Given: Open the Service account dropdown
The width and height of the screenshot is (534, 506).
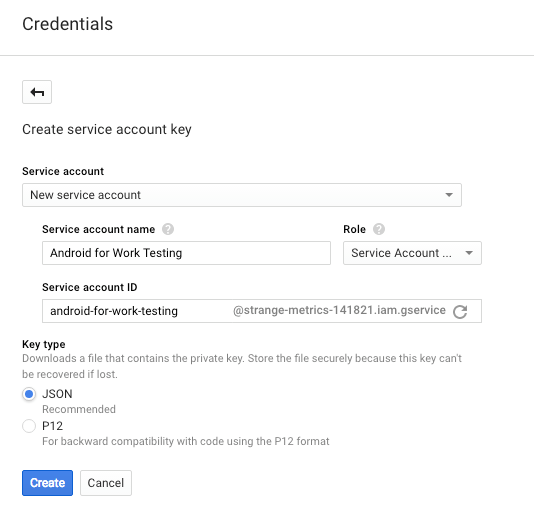Looking at the screenshot, I should click(x=242, y=195).
